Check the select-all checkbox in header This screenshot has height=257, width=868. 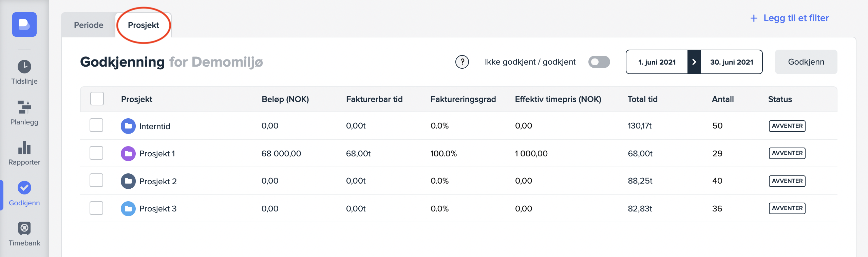point(97,99)
